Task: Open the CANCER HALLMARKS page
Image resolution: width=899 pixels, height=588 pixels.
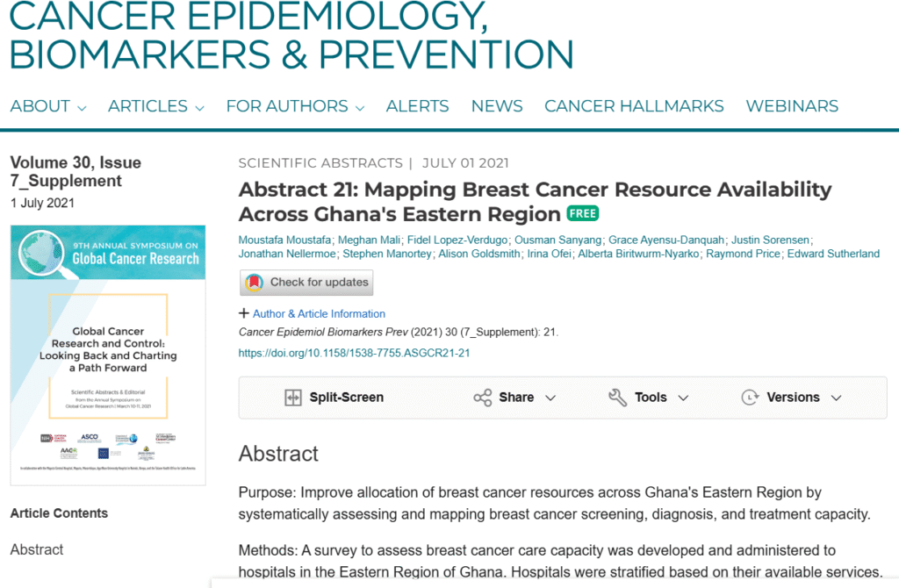Action: [634, 106]
